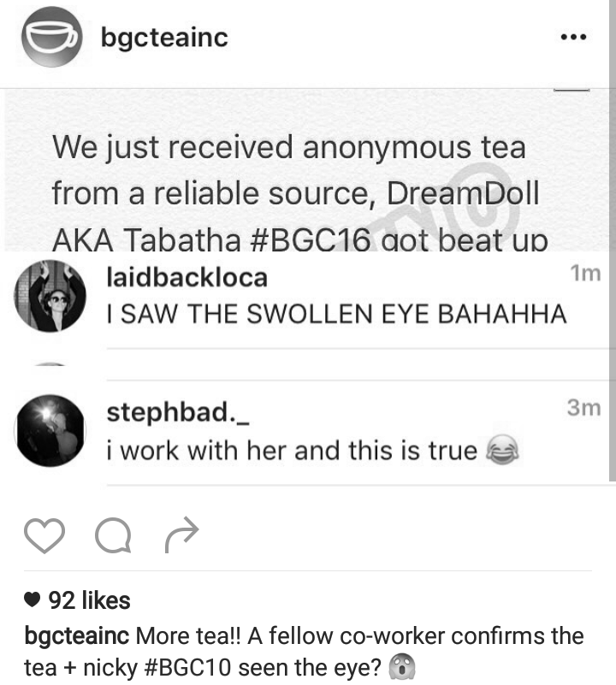
Task: Select the 'i work with her' comment text
Action: pyautogui.click(x=292, y=451)
